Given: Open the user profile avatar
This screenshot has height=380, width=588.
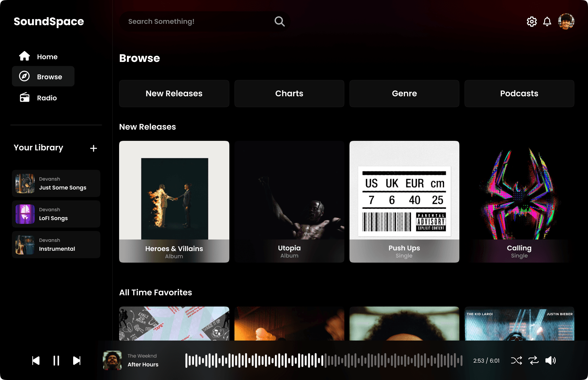Looking at the screenshot, I should click(566, 21).
